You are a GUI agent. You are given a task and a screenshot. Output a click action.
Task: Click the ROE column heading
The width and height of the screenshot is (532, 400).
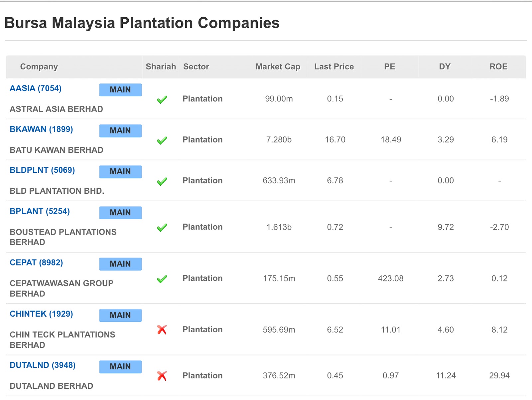498,66
